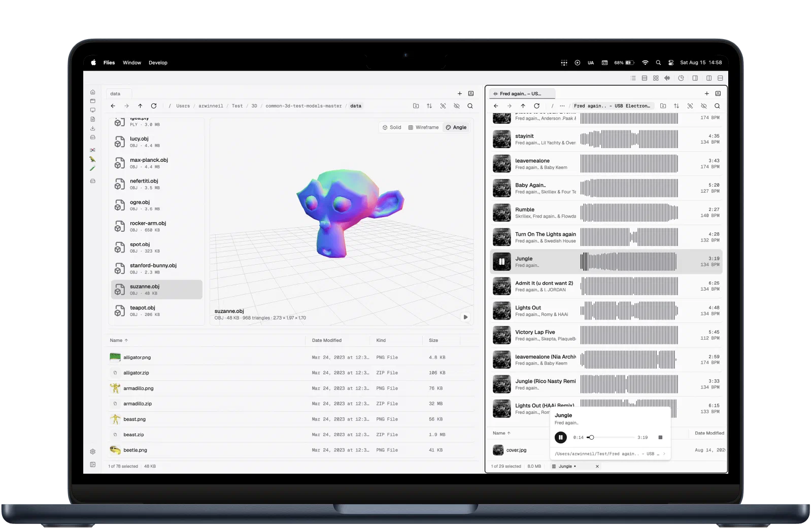Open the disk usage chart icon
812x529 pixels.
pos(681,78)
